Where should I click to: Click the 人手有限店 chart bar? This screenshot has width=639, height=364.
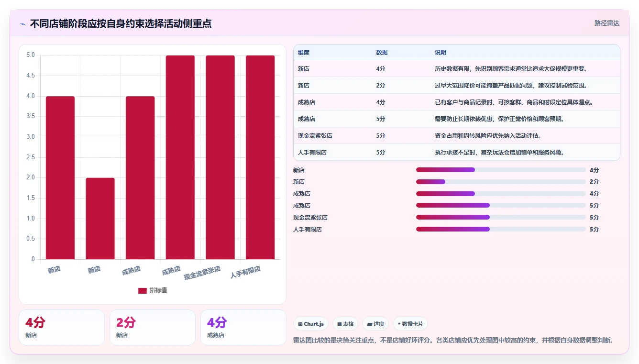(x=260, y=157)
